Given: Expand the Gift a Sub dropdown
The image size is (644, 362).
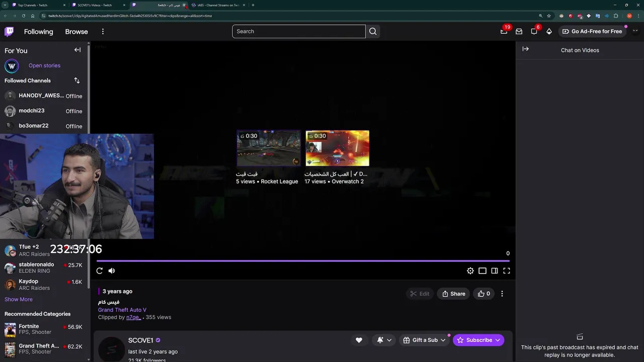Looking at the screenshot, I should (x=425, y=340).
